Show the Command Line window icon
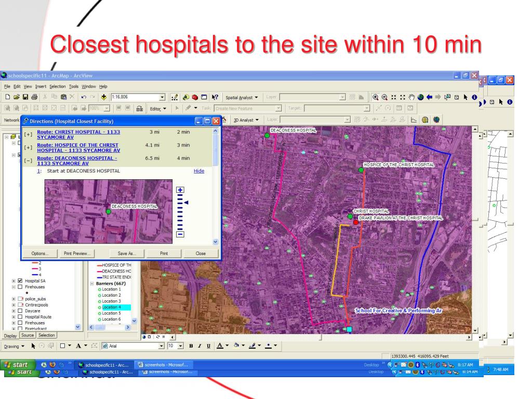 204,97
